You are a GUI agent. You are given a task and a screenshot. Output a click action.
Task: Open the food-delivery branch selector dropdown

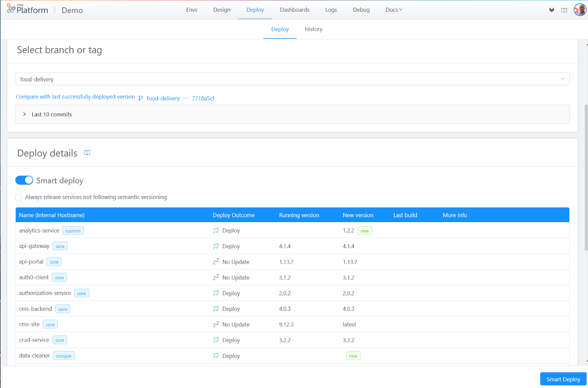click(x=562, y=79)
